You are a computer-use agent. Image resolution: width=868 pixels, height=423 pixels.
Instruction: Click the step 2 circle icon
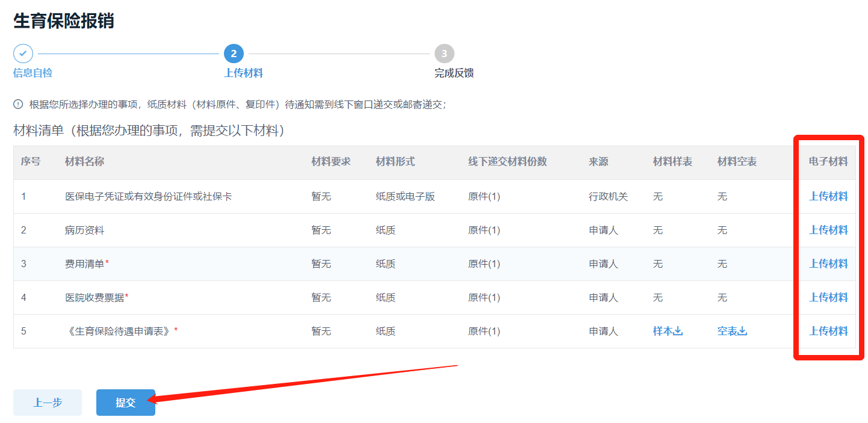coord(234,54)
